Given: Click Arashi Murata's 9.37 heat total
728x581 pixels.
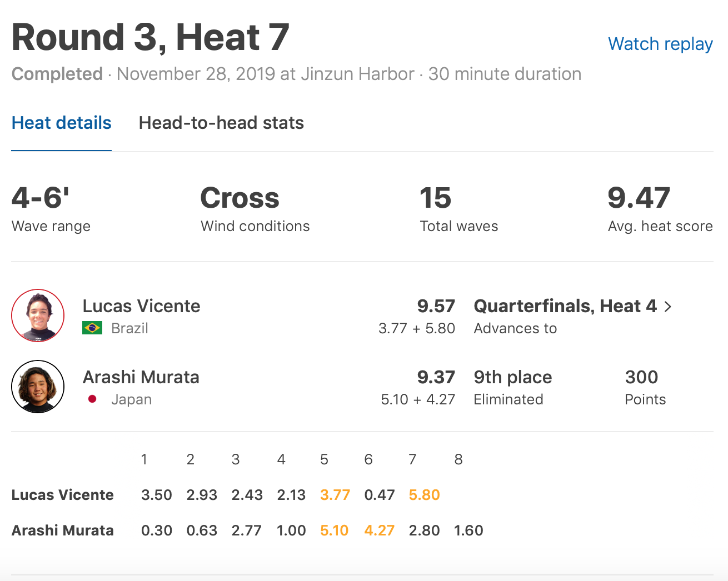Looking at the screenshot, I should tap(436, 377).
